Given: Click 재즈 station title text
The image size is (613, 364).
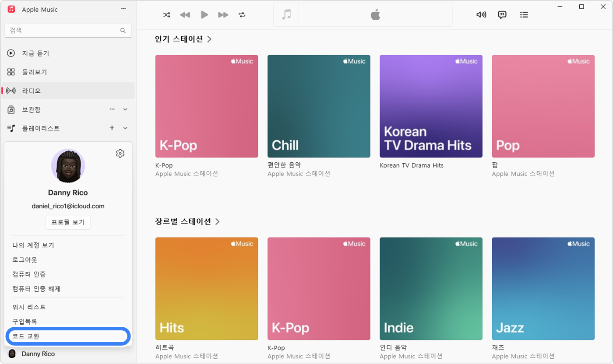Looking at the screenshot, I should point(498,348).
